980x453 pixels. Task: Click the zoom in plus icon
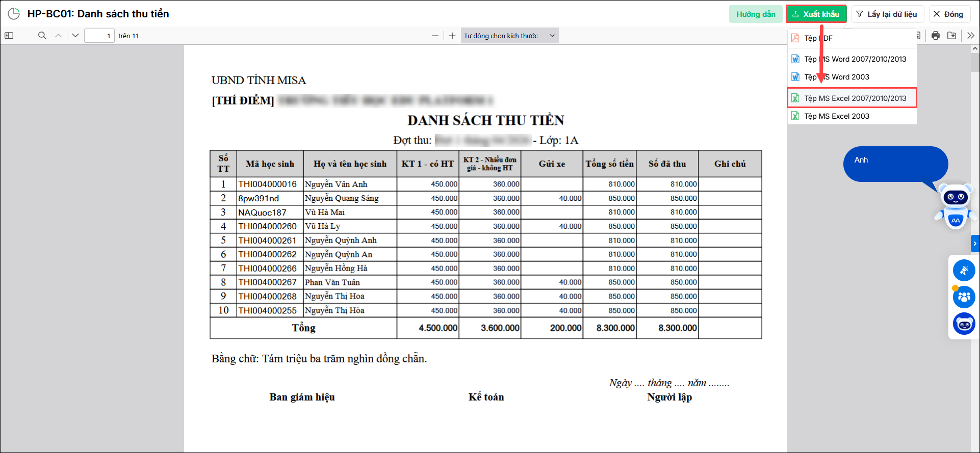[452, 36]
